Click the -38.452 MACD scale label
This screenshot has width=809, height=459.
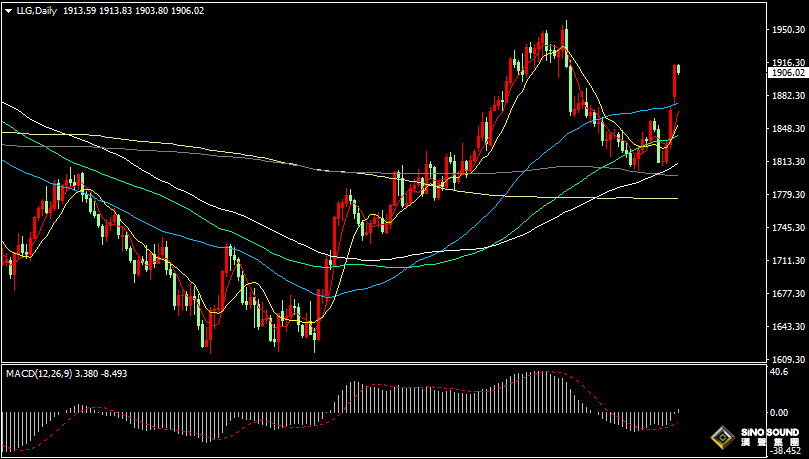[x=786, y=451]
